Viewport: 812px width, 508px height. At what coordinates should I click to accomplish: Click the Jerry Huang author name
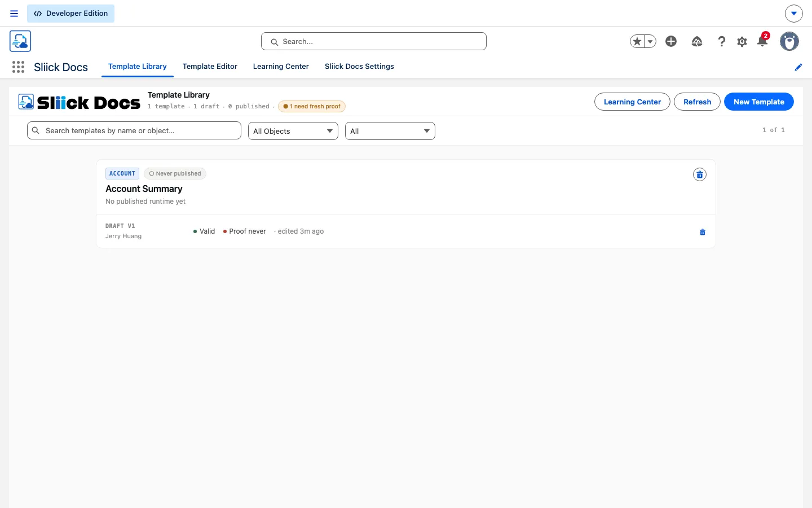click(123, 236)
